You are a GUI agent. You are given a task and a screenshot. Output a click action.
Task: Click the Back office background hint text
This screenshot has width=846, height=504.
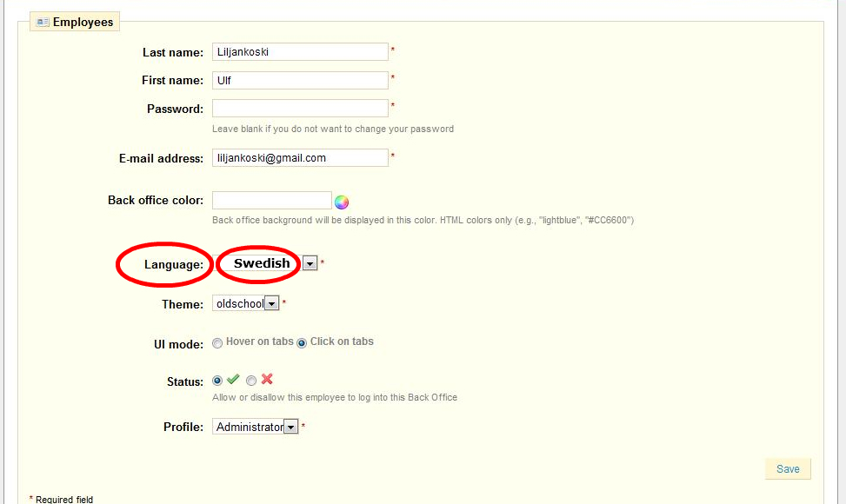pyautogui.click(x=423, y=220)
